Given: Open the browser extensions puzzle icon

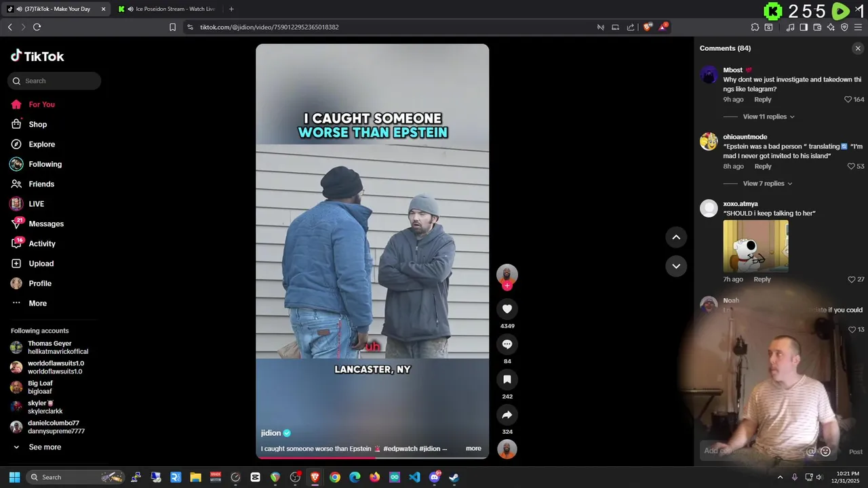Looking at the screenshot, I should (x=755, y=27).
